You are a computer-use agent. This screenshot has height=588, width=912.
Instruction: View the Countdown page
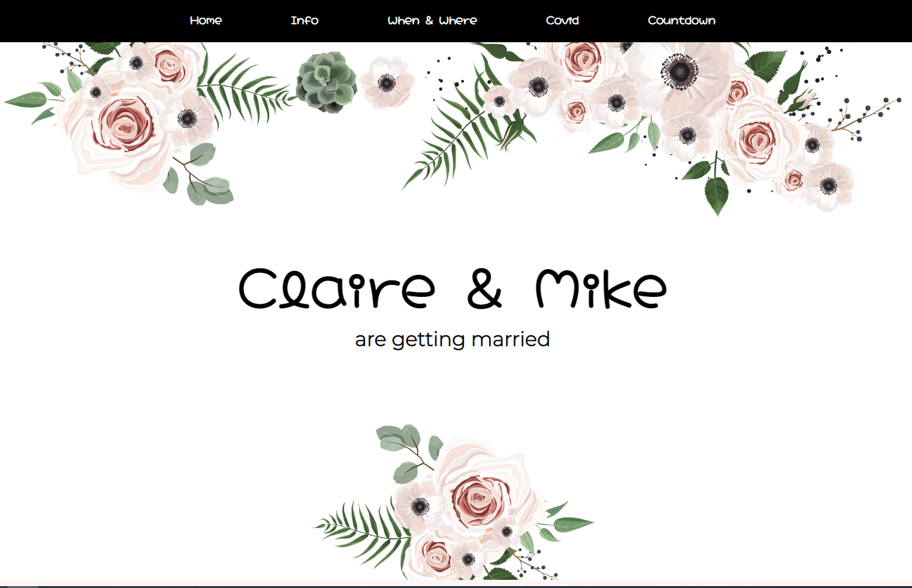pos(681,20)
